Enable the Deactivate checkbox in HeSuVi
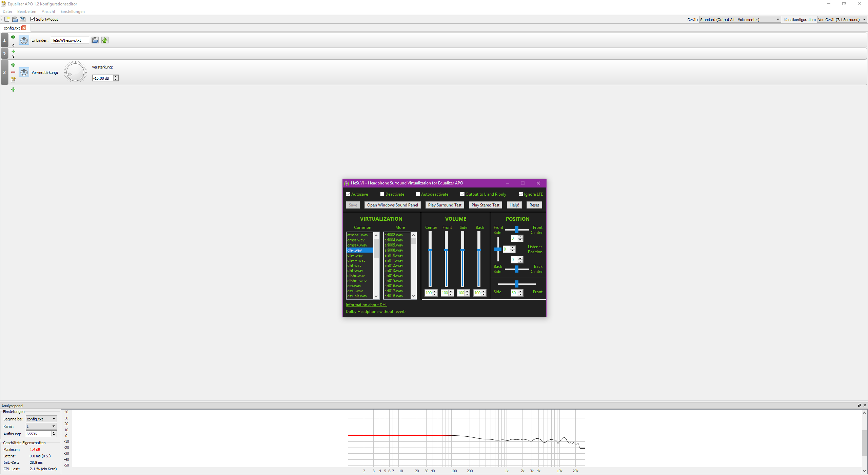868x475 pixels. [382, 194]
